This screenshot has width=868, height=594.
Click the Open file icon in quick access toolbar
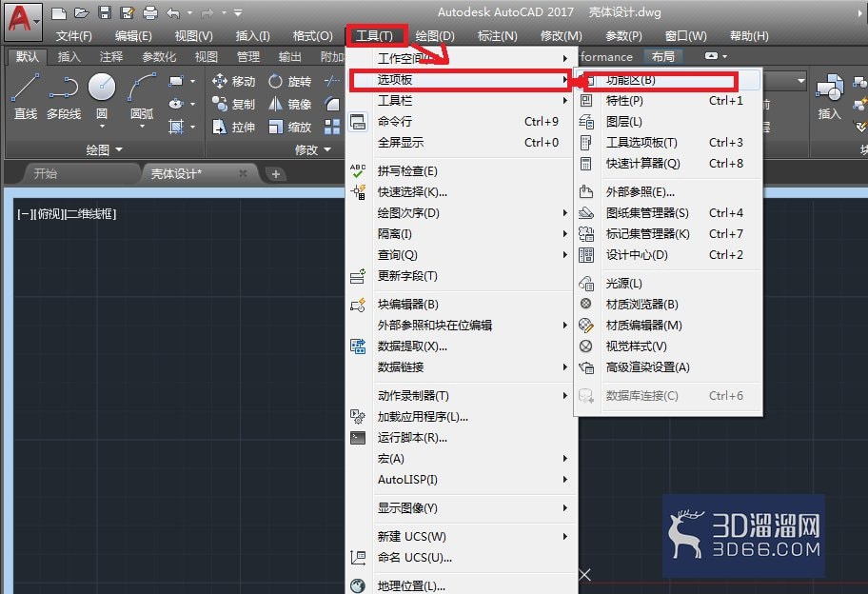coord(82,12)
